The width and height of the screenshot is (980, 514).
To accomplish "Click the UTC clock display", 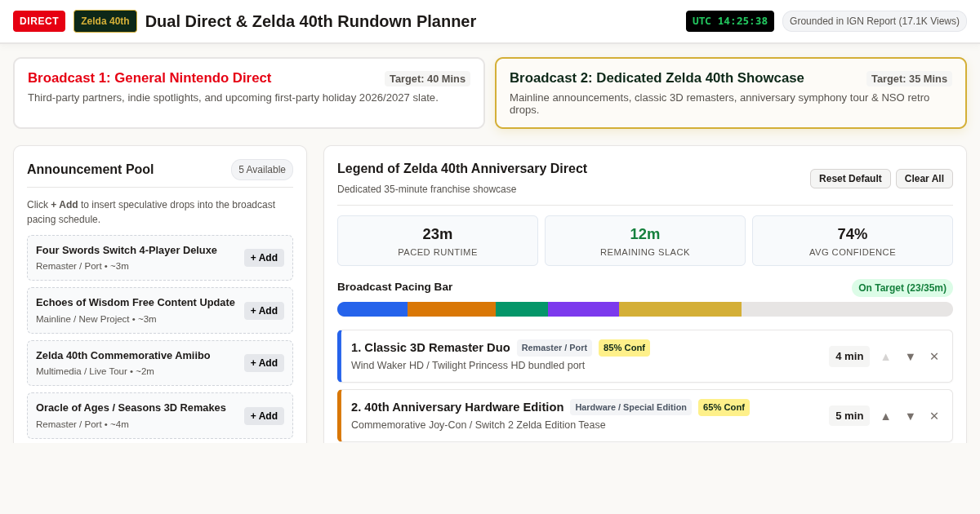I will (730, 21).
